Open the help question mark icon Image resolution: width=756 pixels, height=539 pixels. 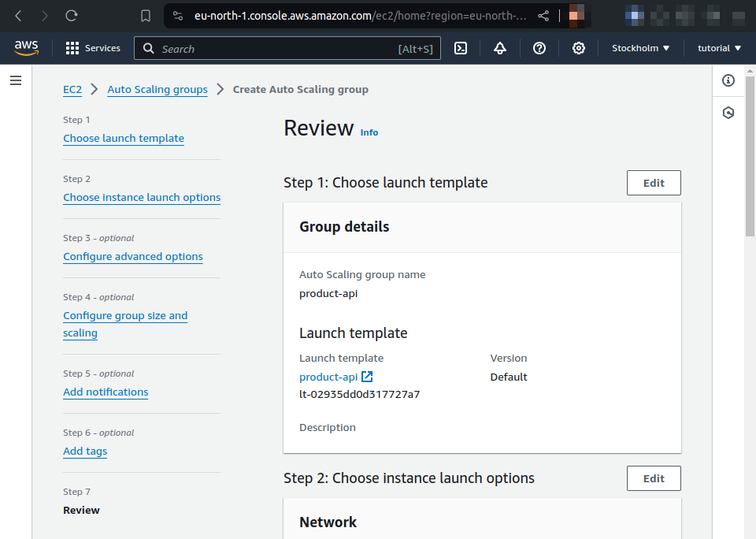click(539, 48)
